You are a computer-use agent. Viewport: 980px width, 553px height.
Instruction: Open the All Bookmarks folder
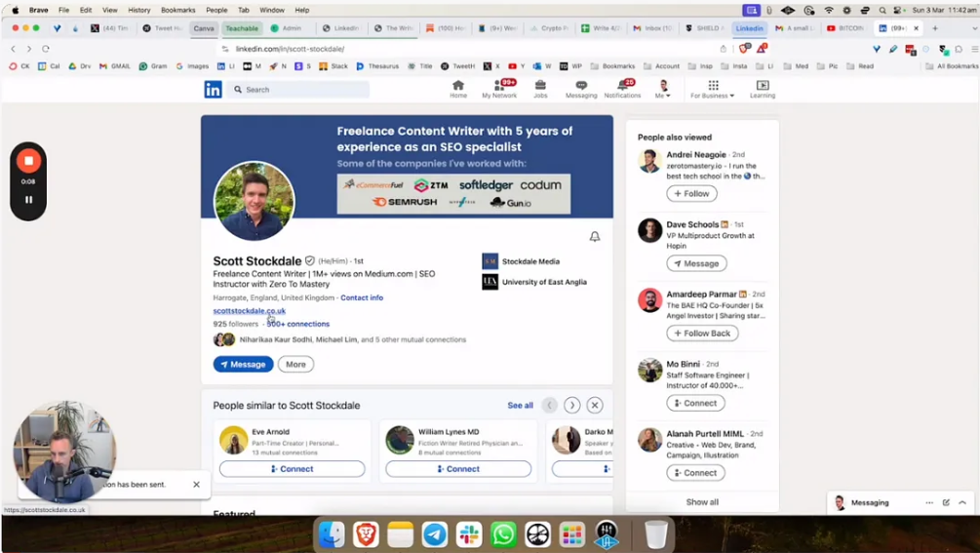click(952, 66)
